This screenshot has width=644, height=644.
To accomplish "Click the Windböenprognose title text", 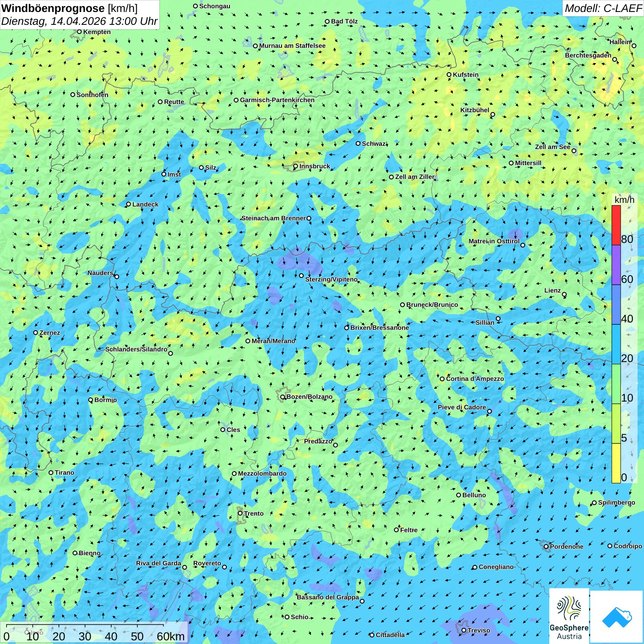I will click(x=53, y=8).
